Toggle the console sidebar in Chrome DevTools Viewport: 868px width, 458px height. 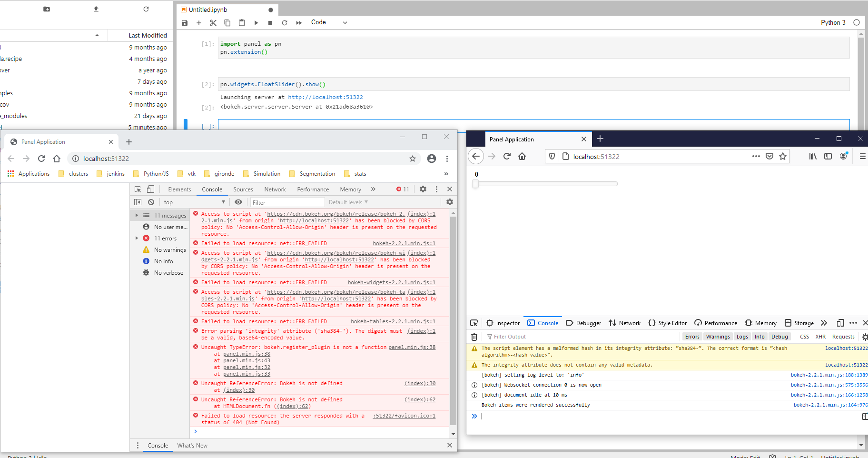(138, 202)
